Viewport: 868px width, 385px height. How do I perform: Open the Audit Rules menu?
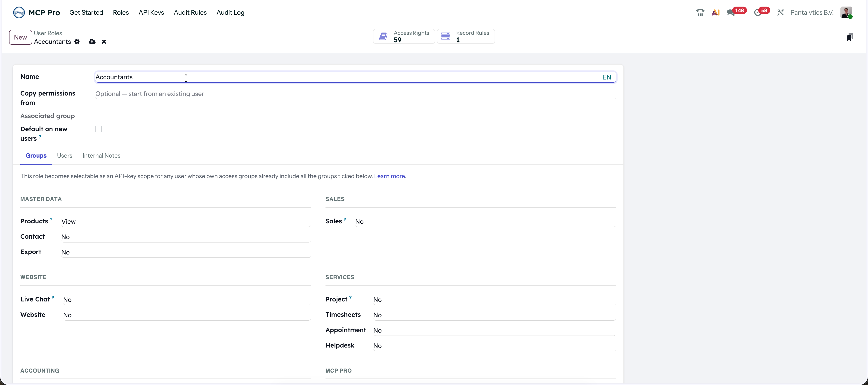[x=190, y=12]
